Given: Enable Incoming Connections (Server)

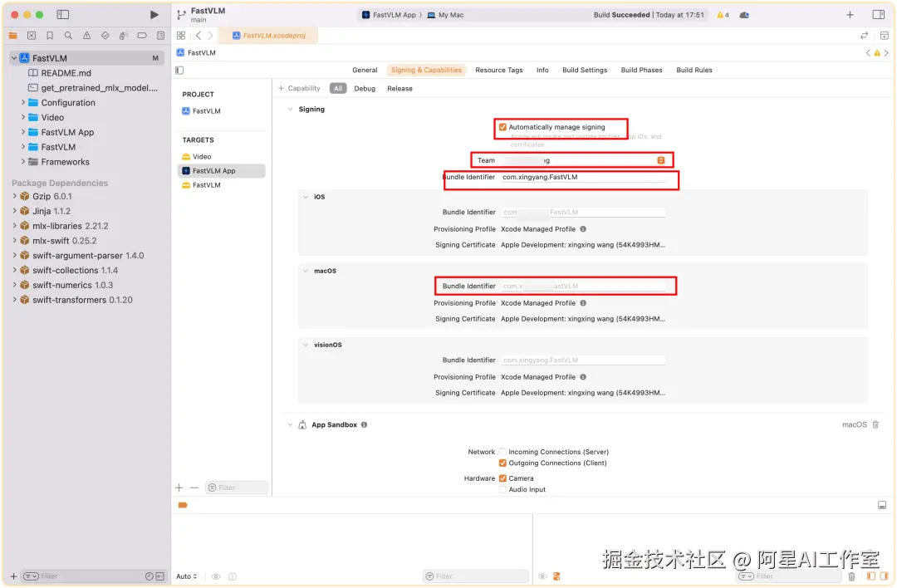Looking at the screenshot, I should (x=502, y=452).
